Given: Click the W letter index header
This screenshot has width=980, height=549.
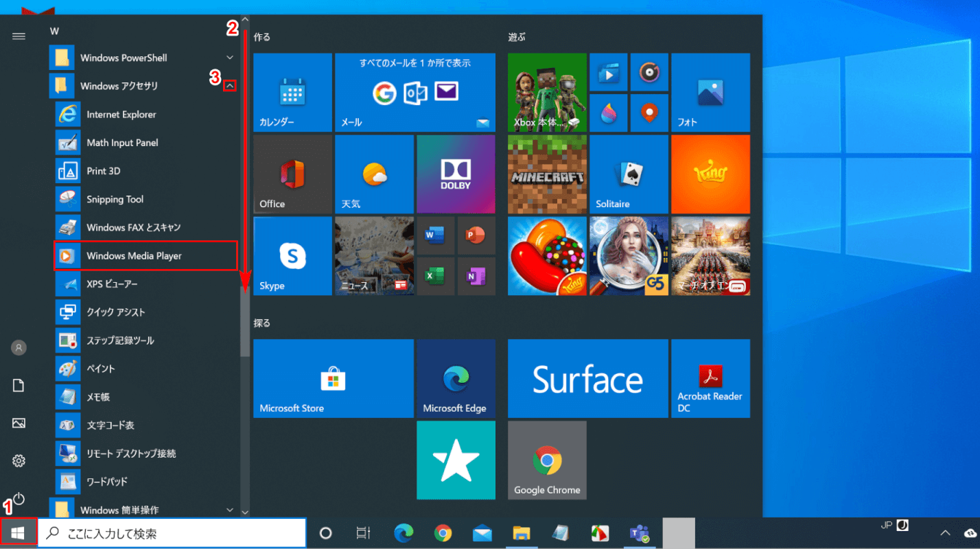Looking at the screenshot, I should [54, 31].
